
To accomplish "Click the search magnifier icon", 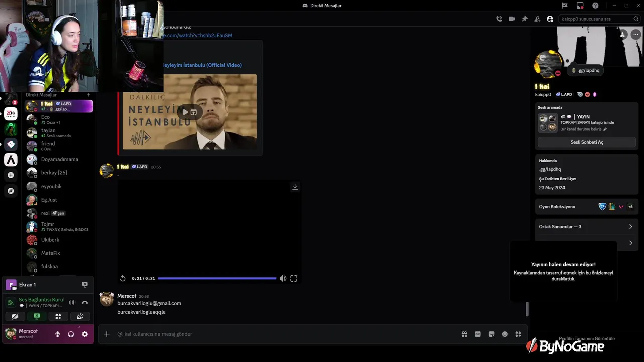I will [636, 19].
